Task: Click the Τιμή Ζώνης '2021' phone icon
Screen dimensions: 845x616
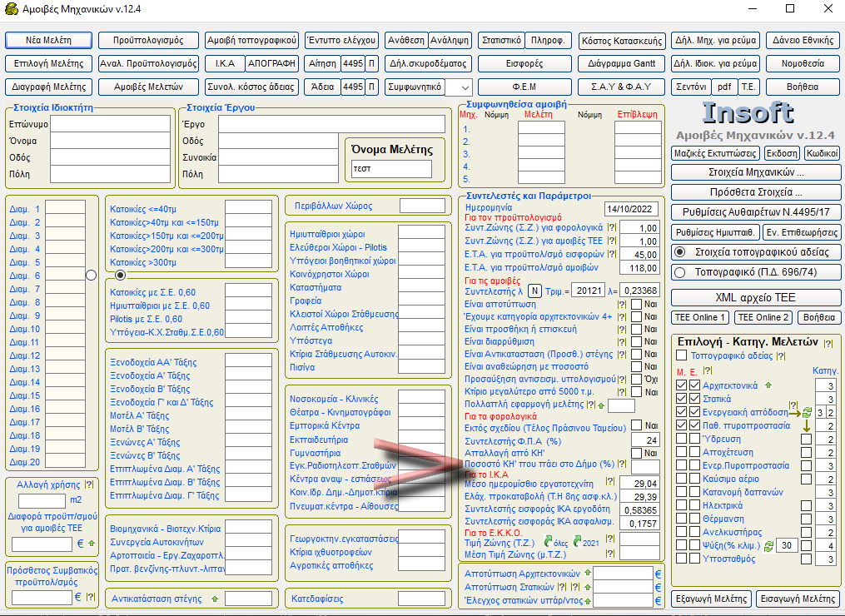Action: pos(578,542)
